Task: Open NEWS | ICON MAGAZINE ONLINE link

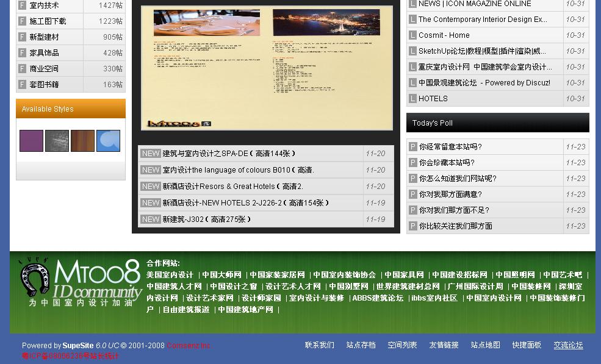Action: (475, 4)
